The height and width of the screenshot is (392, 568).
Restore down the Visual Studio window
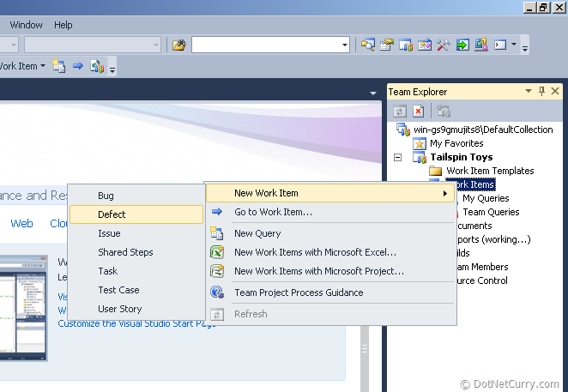pyautogui.click(x=544, y=7)
